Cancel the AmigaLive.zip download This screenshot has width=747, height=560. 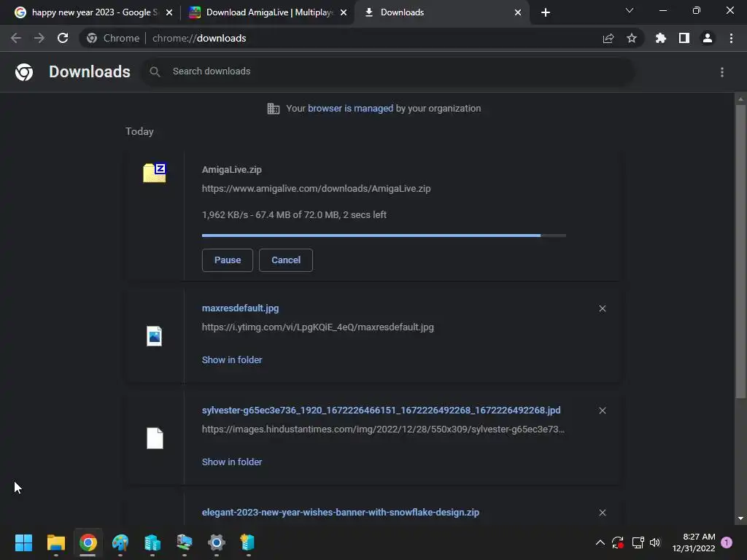pyautogui.click(x=286, y=260)
